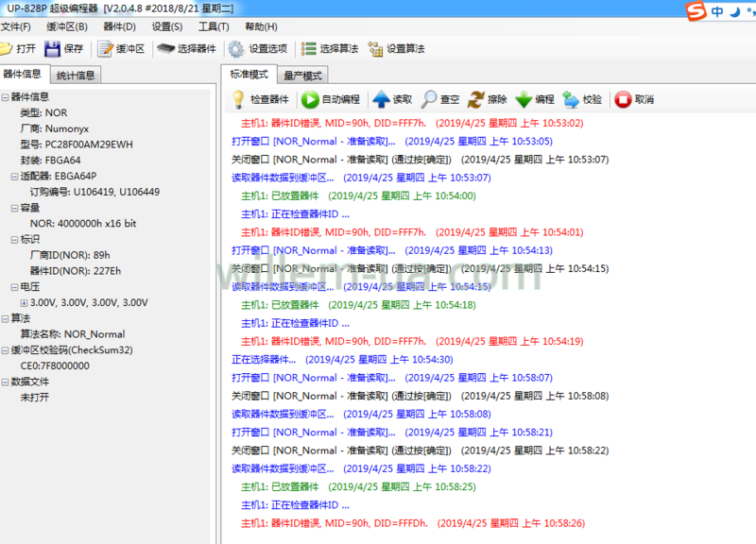Open the 缓冲区 buffer editor icon
Viewport: 756px width, 544px height.
[105, 49]
